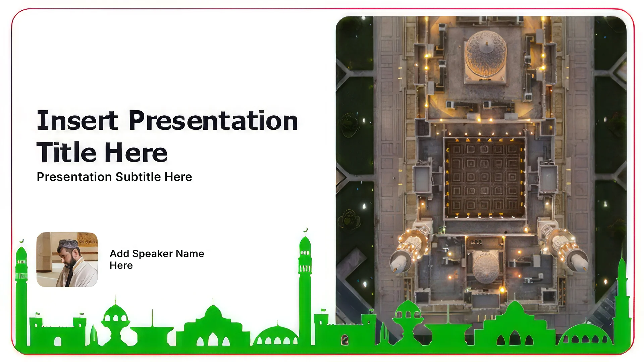This screenshot has width=644, height=362.
Task: Click crescent atop the far-left green minaret
Action: [22, 241]
